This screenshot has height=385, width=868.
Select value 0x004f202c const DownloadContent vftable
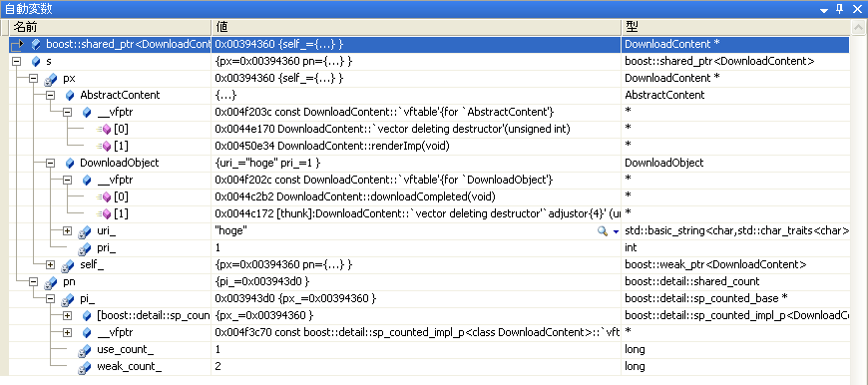384,180
